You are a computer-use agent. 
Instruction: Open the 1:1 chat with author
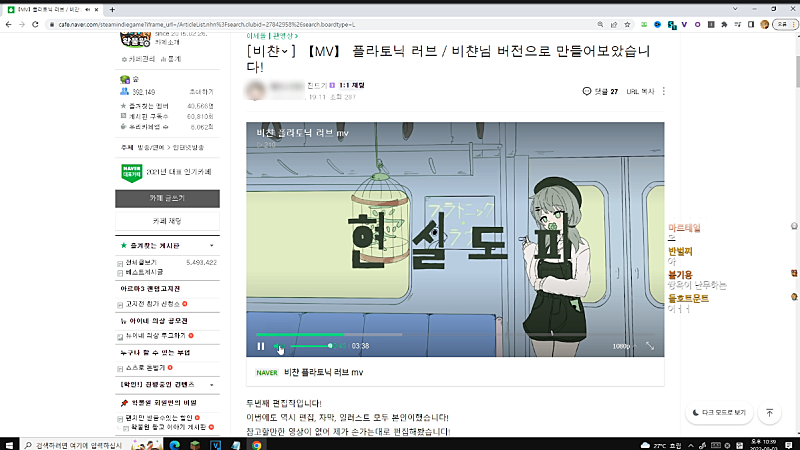click(x=352, y=85)
